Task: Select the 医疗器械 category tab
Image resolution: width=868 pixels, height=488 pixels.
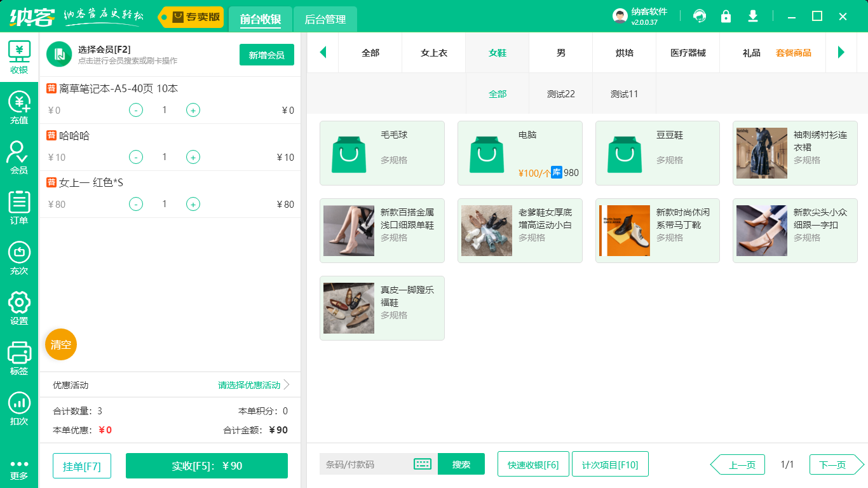Action: point(688,53)
